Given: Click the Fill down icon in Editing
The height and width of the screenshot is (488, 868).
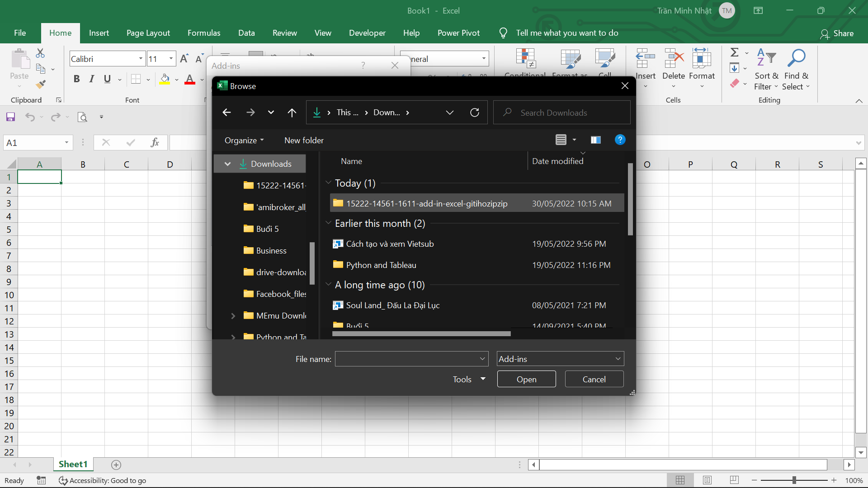Looking at the screenshot, I should click(735, 68).
